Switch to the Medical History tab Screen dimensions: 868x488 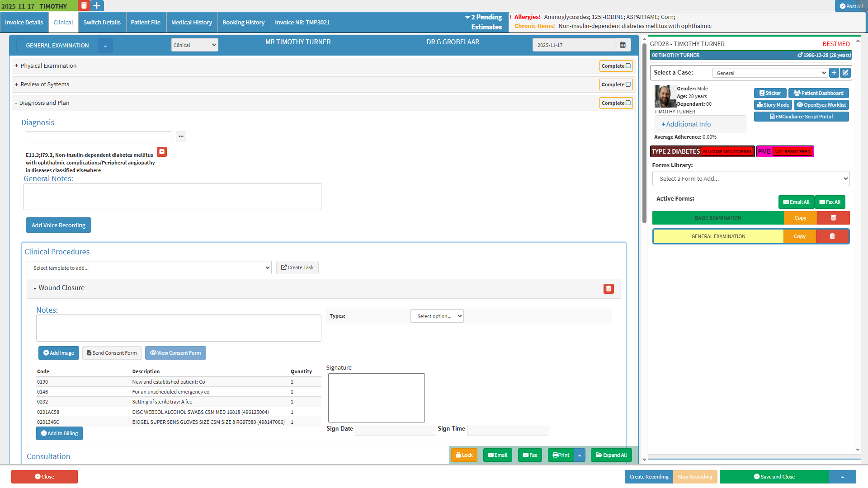191,23
